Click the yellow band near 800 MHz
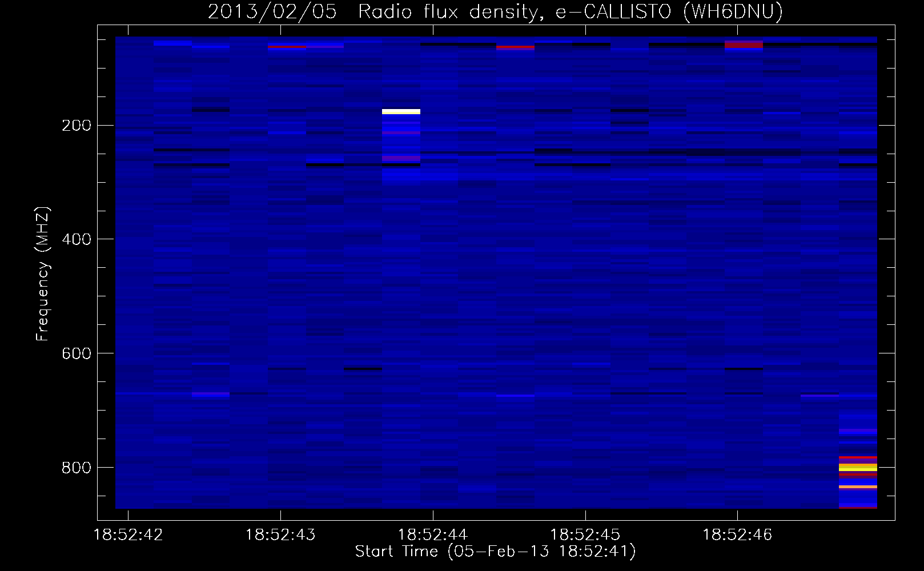 tap(858, 467)
